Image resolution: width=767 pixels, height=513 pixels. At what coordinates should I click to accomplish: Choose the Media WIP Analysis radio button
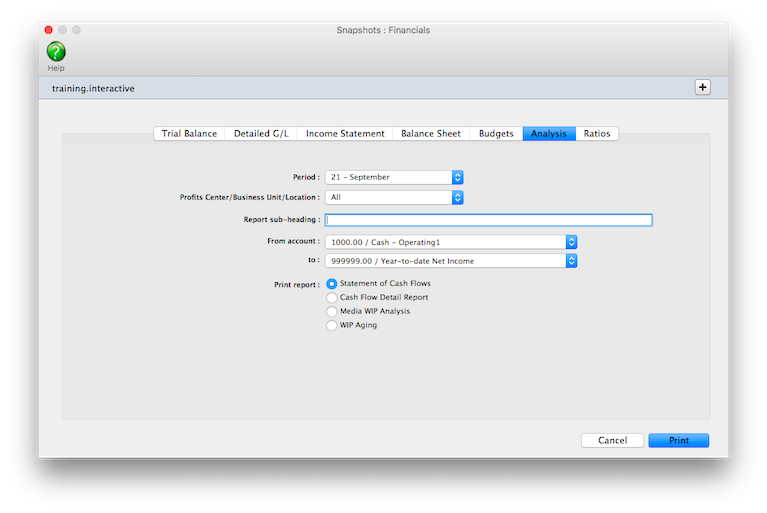pos(332,311)
